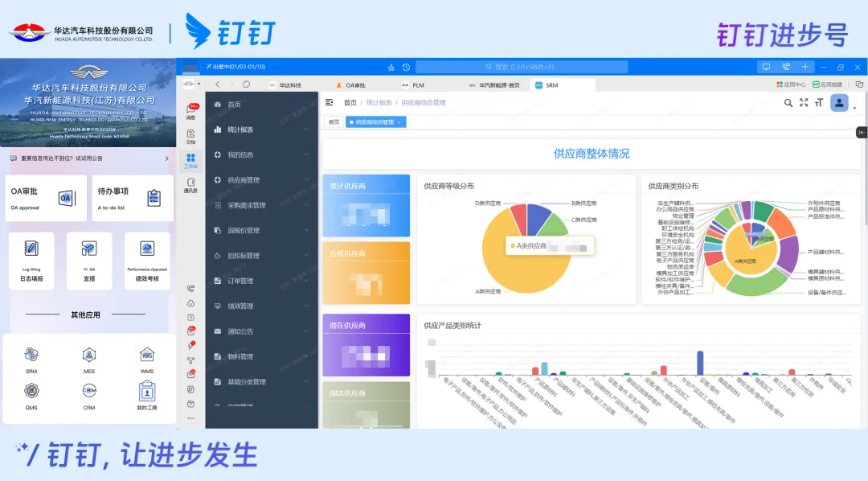868x481 pixels.
Task: Open the 通讯录 contacts sidebar icon
Action: coord(191,186)
